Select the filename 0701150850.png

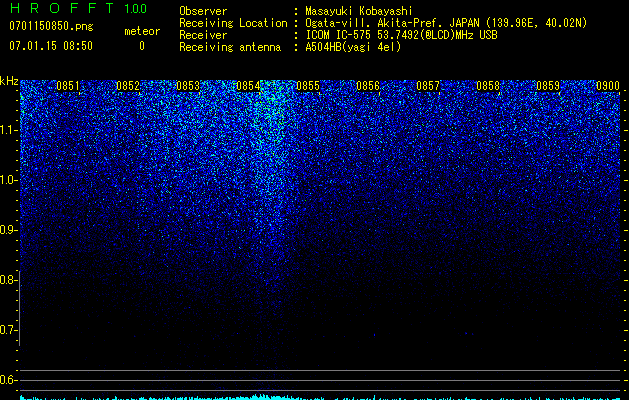coord(51,26)
